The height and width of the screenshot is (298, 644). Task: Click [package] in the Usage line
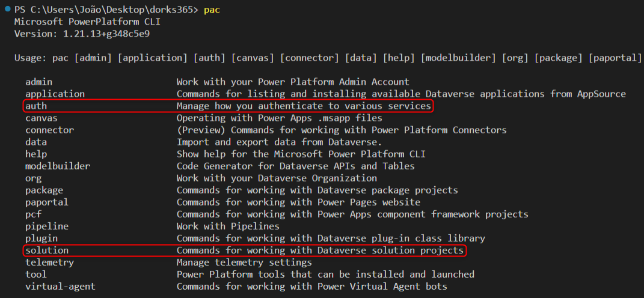click(x=558, y=58)
